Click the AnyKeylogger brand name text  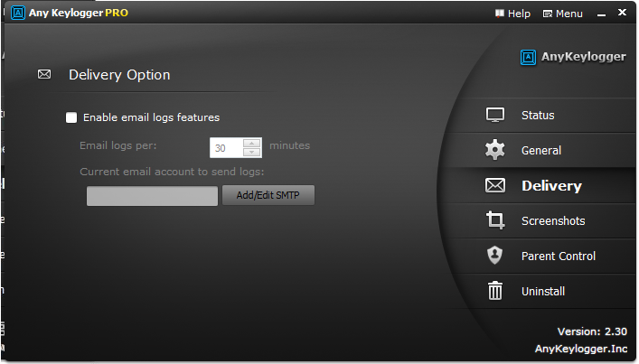tap(584, 57)
